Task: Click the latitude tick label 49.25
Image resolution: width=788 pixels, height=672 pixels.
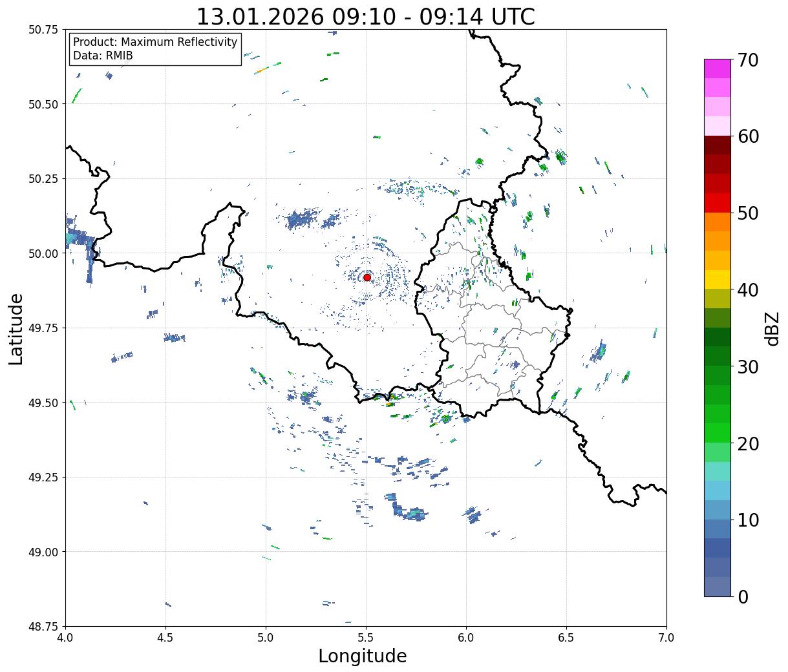Action: [44, 478]
